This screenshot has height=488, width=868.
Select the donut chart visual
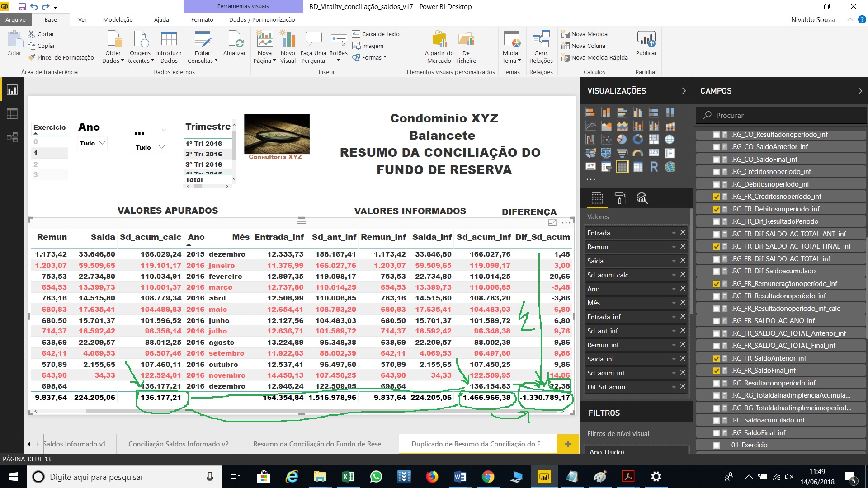638,140
